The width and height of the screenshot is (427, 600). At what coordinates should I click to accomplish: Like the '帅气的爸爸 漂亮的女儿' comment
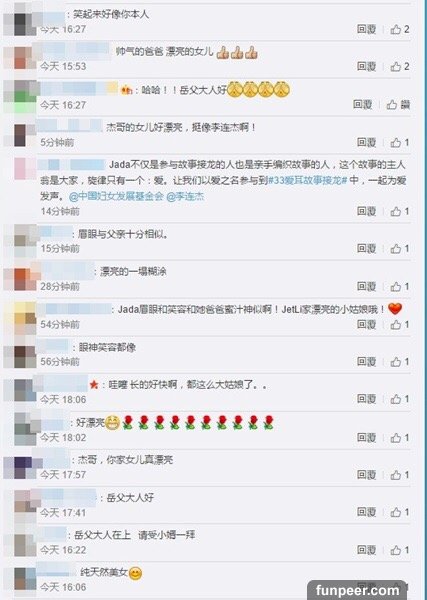[399, 67]
